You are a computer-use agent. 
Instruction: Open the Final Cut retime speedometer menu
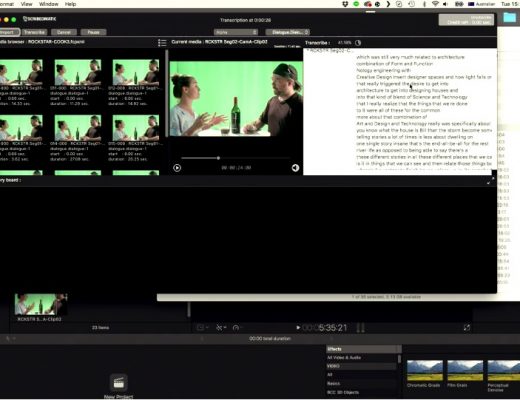(236, 328)
